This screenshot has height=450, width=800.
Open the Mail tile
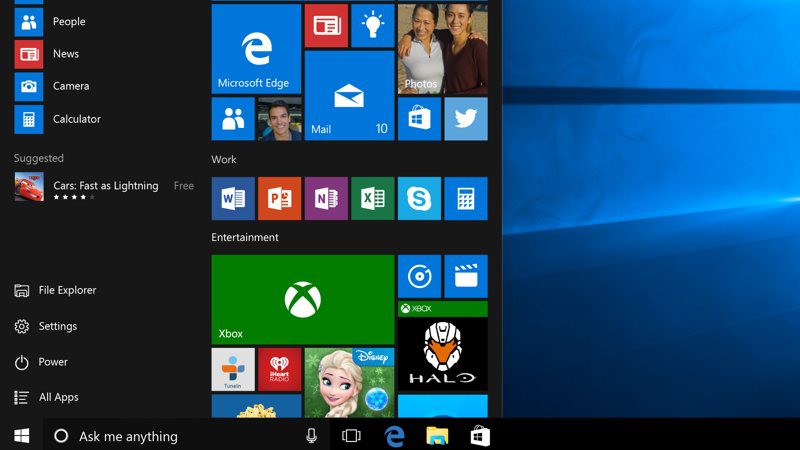(349, 95)
